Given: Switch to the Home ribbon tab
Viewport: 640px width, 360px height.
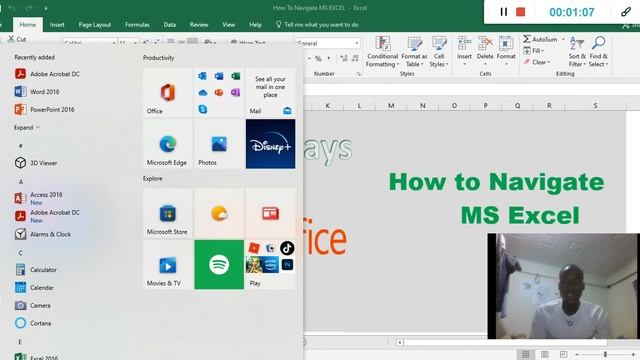Looking at the screenshot, I should point(28,24).
